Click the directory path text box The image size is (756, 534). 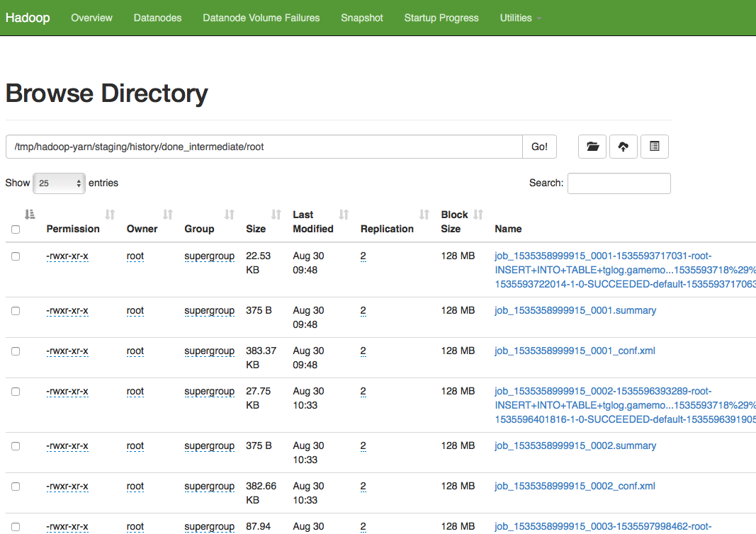264,147
